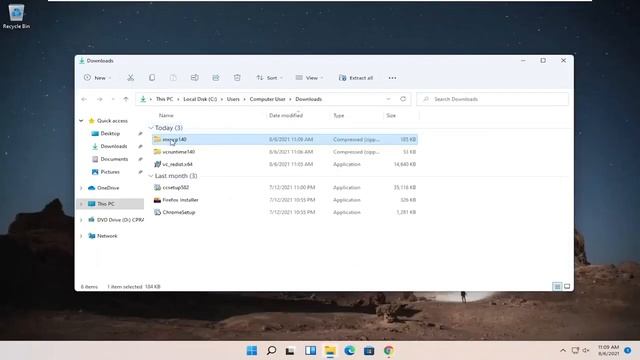
Task: Click the Share icon in toolbar
Action: pyautogui.click(x=216, y=78)
